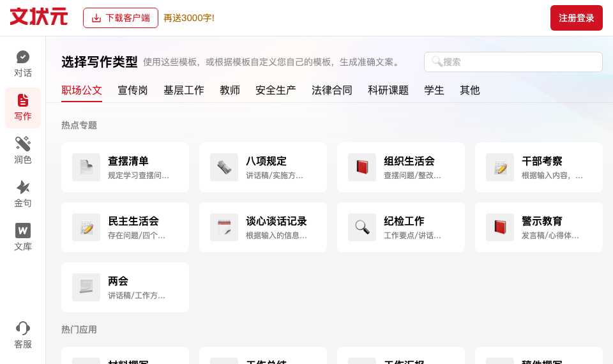Open the 谈心谈话记录 template title
613x364 pixels.
coord(276,221)
